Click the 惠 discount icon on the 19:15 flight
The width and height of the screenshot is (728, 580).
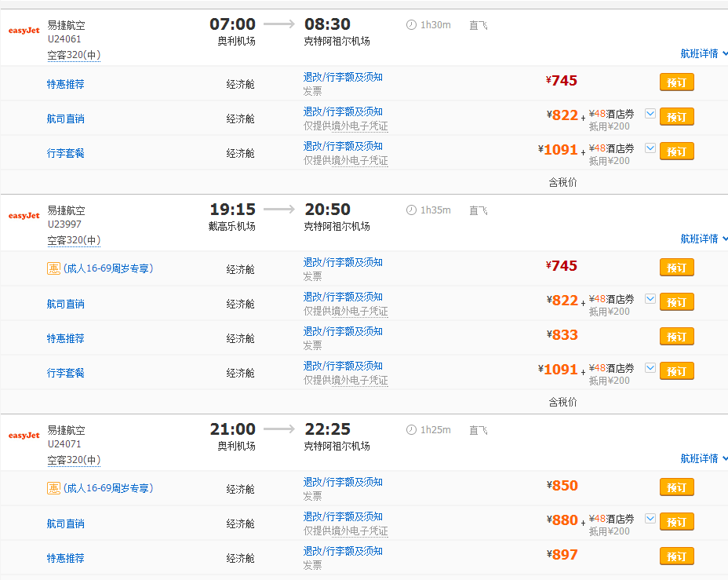click(x=53, y=268)
